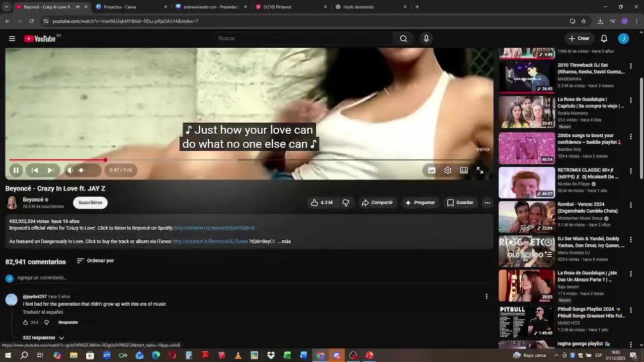
Task: Enter fullscreen mode on the player
Action: 480,170
